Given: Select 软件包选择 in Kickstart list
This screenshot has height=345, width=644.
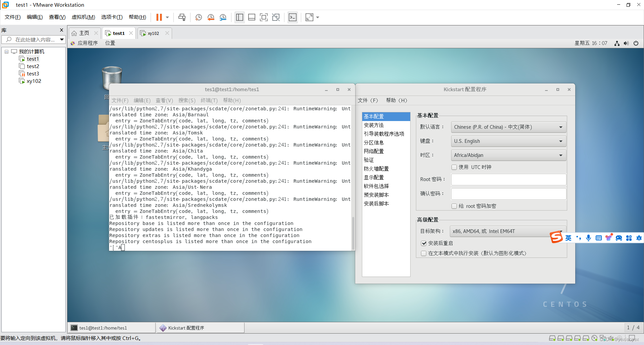Looking at the screenshot, I should click(386, 186).
